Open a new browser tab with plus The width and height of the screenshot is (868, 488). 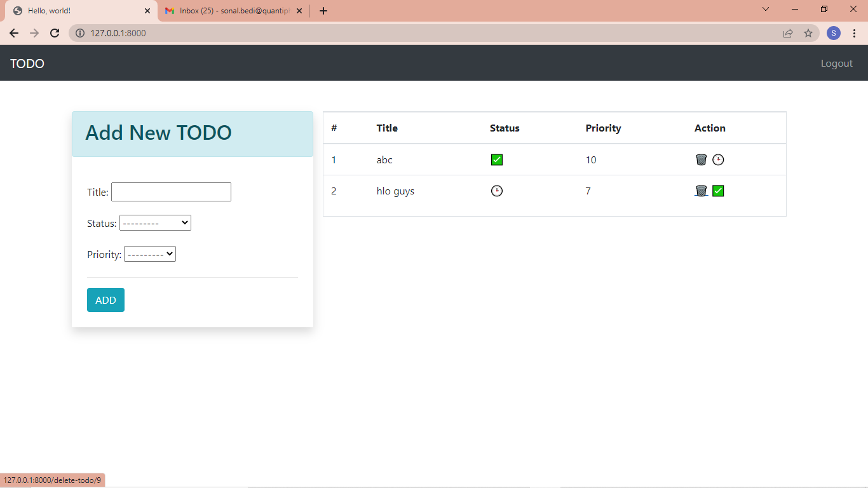[x=323, y=11]
